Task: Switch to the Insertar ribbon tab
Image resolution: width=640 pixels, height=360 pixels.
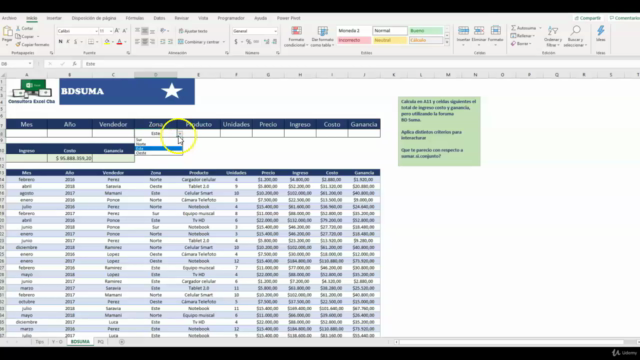Action: coord(54,18)
